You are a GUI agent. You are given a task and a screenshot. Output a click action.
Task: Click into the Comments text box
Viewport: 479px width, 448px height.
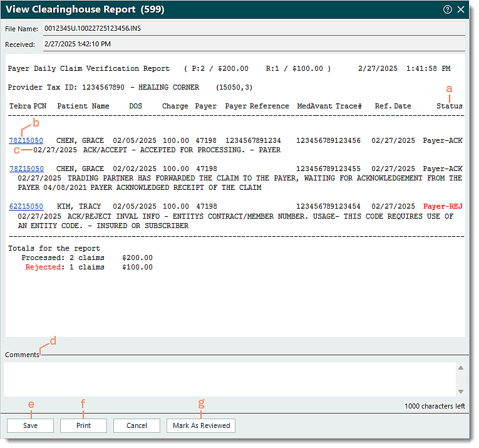click(x=230, y=379)
